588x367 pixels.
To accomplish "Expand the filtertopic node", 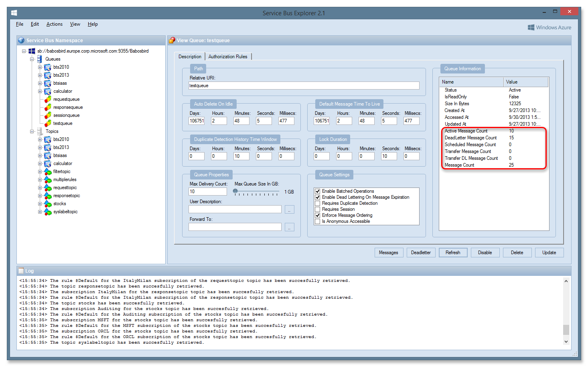I will point(40,171).
